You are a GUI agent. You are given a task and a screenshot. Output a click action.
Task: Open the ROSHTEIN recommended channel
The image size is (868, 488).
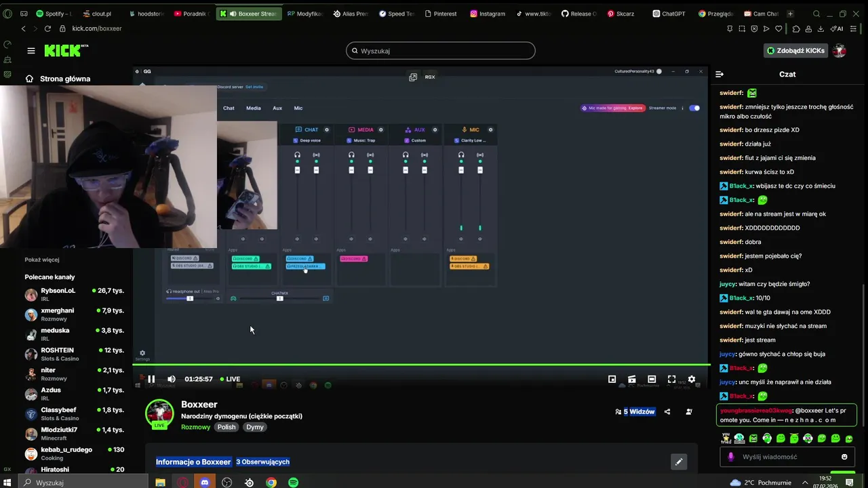(75, 354)
